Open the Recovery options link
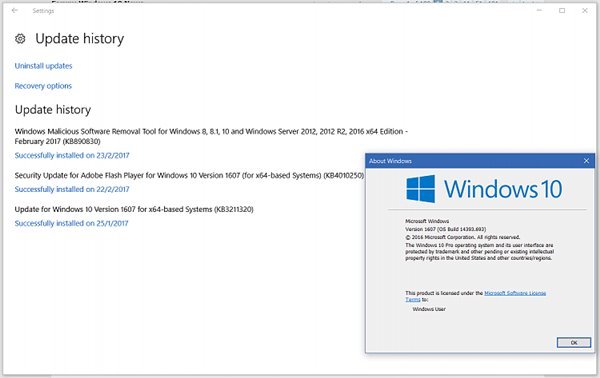Image resolution: width=600 pixels, height=378 pixels. pyautogui.click(x=43, y=86)
